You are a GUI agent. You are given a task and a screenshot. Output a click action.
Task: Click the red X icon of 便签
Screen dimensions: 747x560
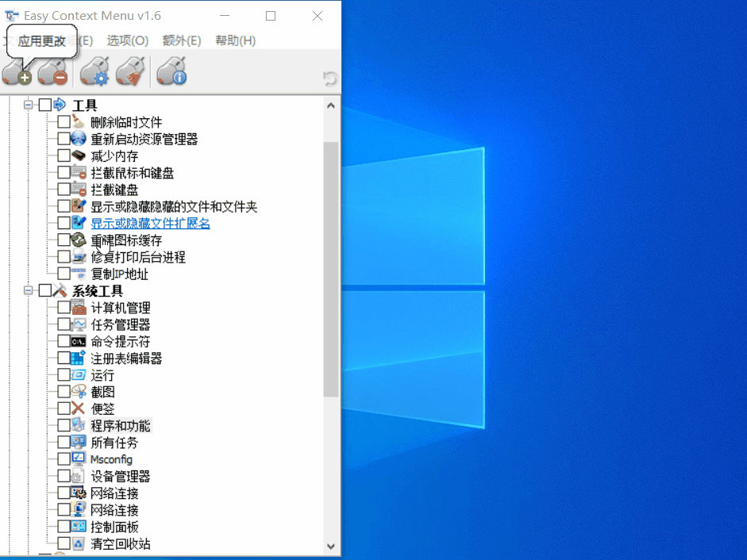coord(78,408)
